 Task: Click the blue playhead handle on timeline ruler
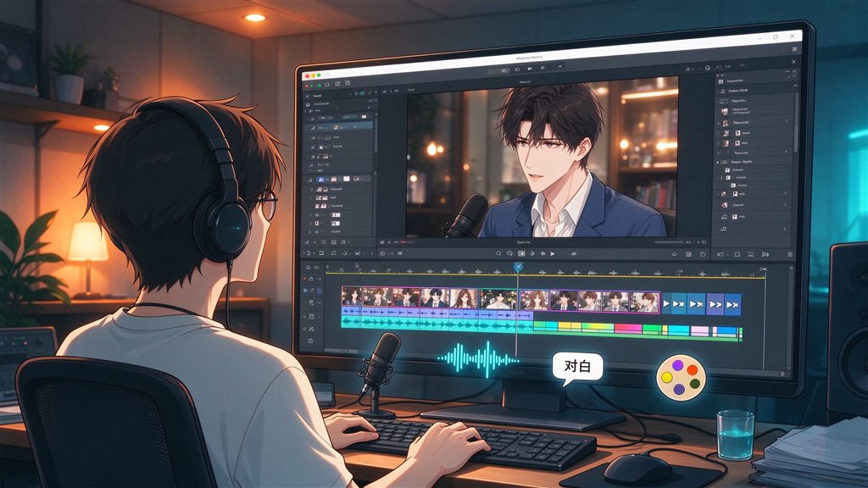518,267
